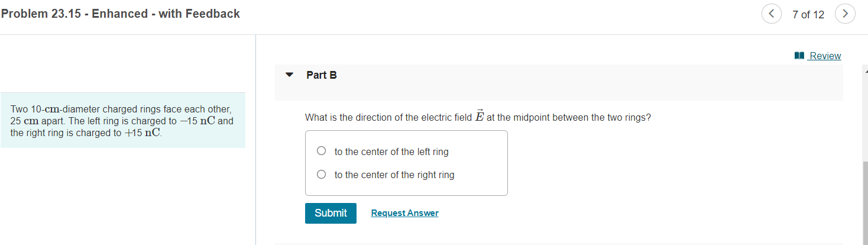Image resolution: width=868 pixels, height=245 pixels.
Task: Click the problem statement text box
Action: [x=123, y=120]
